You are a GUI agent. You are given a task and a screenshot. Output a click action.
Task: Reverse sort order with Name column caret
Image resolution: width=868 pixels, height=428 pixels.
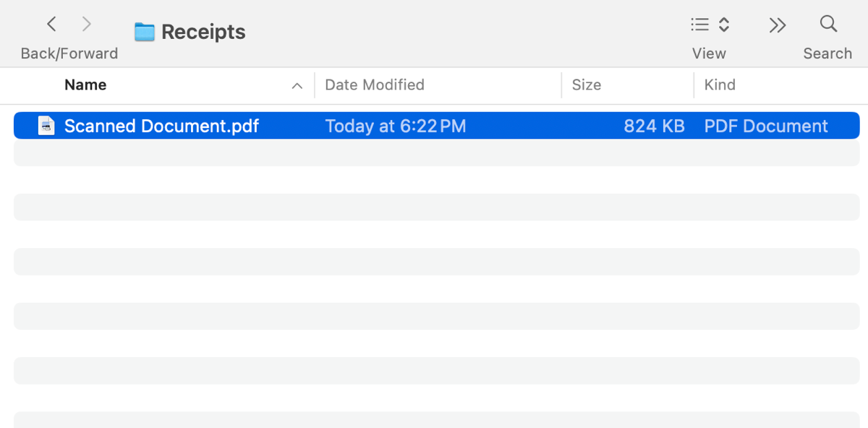[297, 85]
